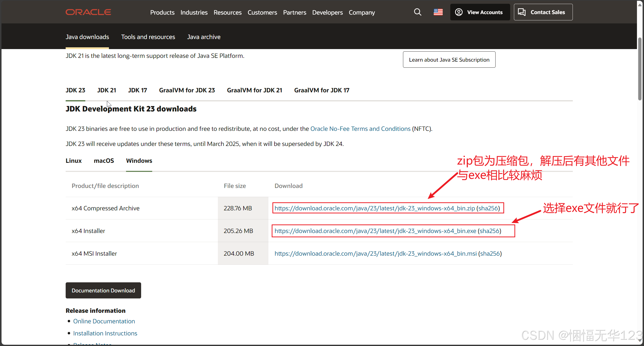Click the MSI installer download link
Screen dimensions: 644x346
point(375,253)
